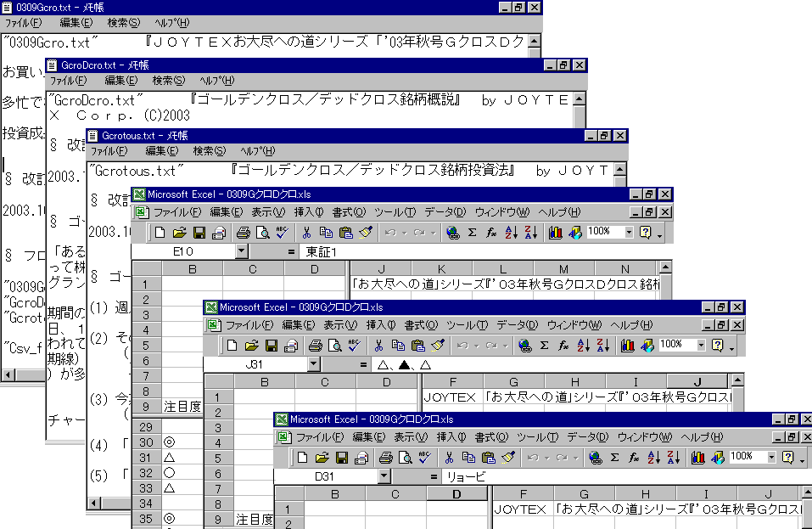This screenshot has height=529, width=812.
Task: Expand zoom 100% dropdown in D31 Excel window
Action: (x=771, y=458)
